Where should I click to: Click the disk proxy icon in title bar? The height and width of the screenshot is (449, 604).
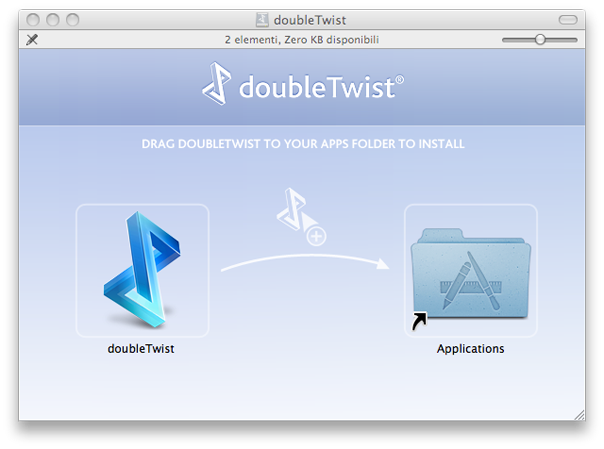pyautogui.click(x=263, y=20)
